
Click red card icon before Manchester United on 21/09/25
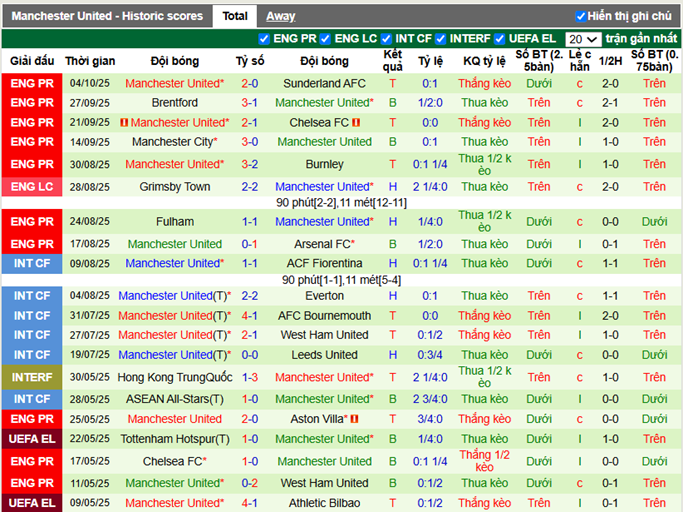click(124, 123)
